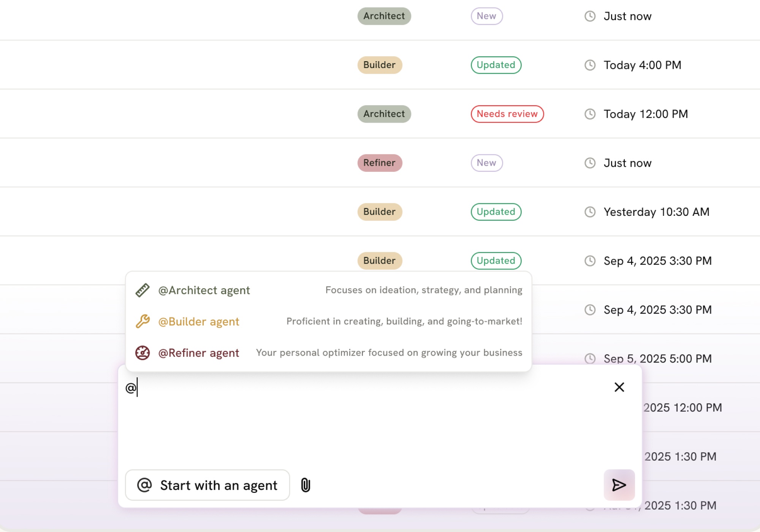This screenshot has width=760, height=532.
Task: Click the clock icon beside Today 4:00 PM
Action: click(x=590, y=65)
